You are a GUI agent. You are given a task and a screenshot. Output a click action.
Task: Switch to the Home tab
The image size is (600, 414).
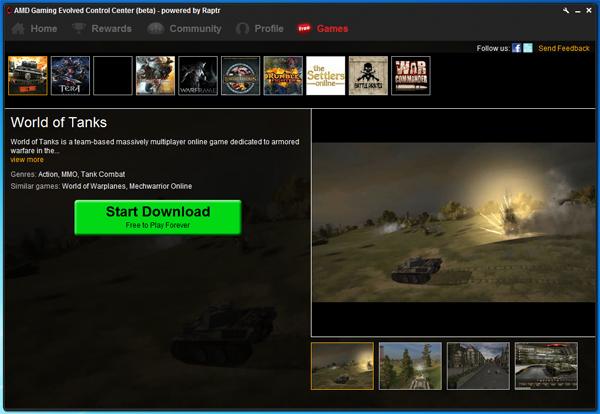pyautogui.click(x=34, y=29)
